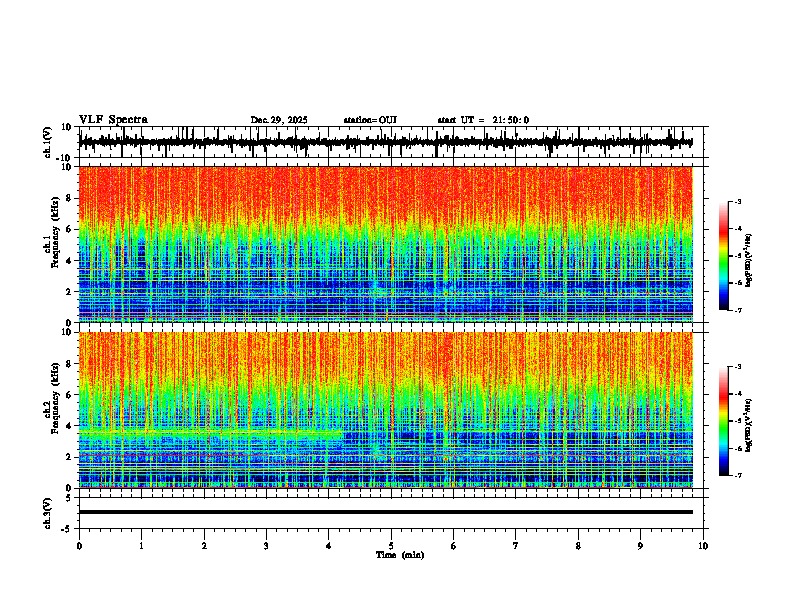The image size is (792, 612).
Task: Click the ch.1 colorbar log(PSD) unit label
Action: (x=749, y=261)
